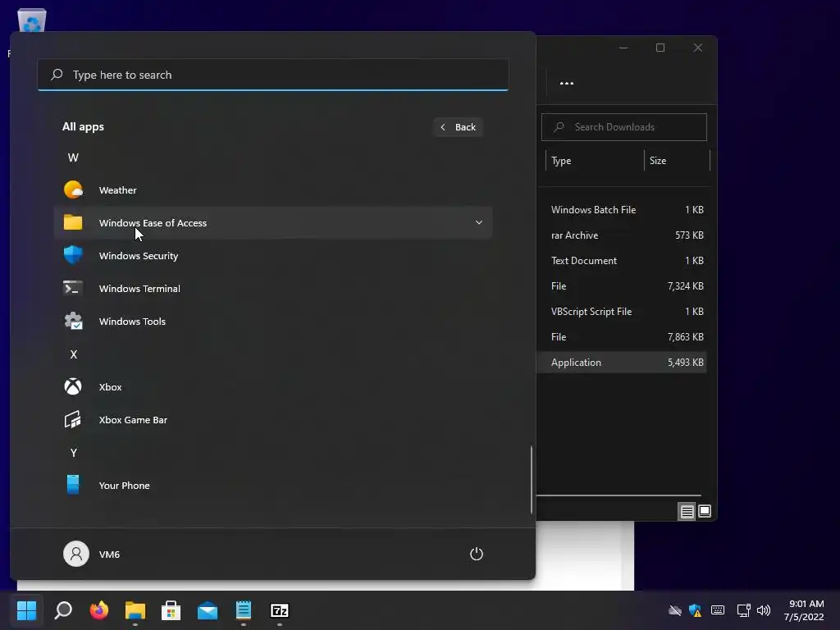Launch the Xbox app icon
Screen dimensions: 840x630
pos(73,386)
